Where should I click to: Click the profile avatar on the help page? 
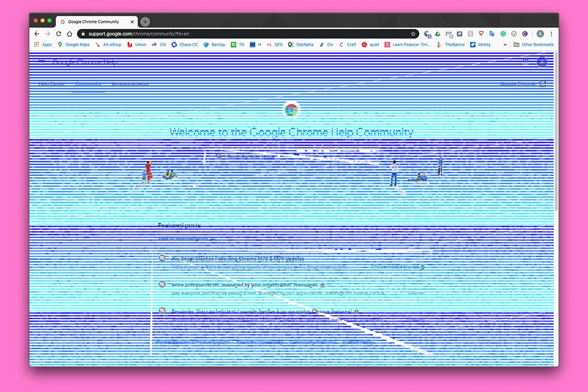click(x=541, y=62)
